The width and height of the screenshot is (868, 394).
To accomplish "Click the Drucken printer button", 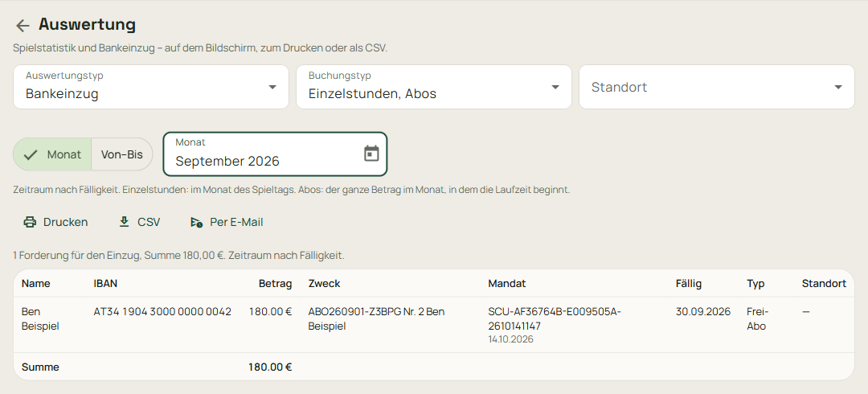I will pos(55,222).
